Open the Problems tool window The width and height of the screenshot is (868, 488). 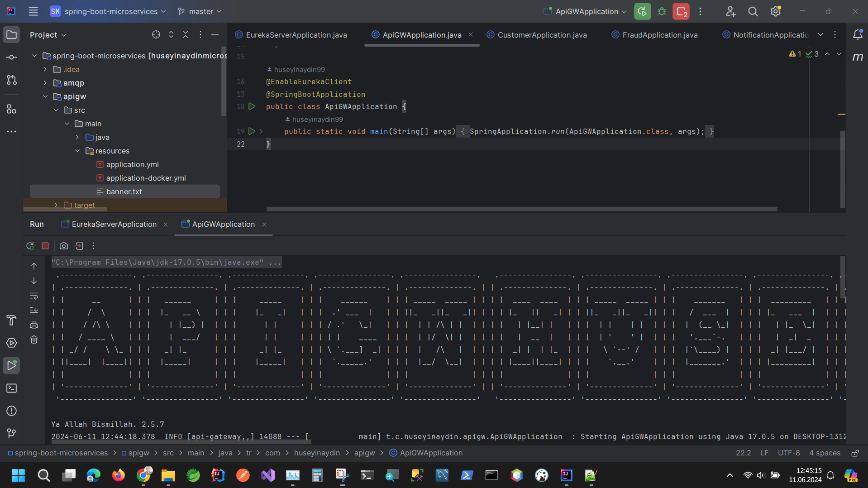[12, 411]
